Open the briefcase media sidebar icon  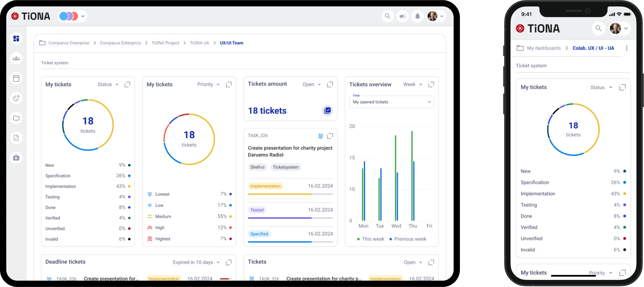point(16,158)
